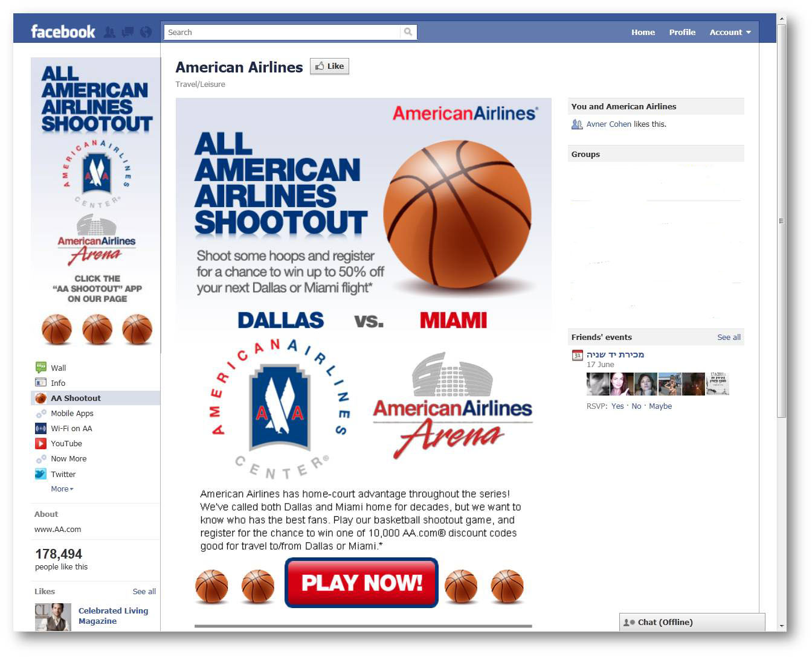See all Likes in sidebar

pyautogui.click(x=144, y=592)
